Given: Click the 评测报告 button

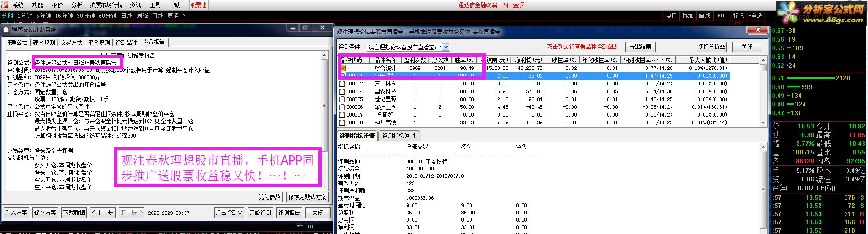Looking at the screenshot, I should tap(289, 213).
